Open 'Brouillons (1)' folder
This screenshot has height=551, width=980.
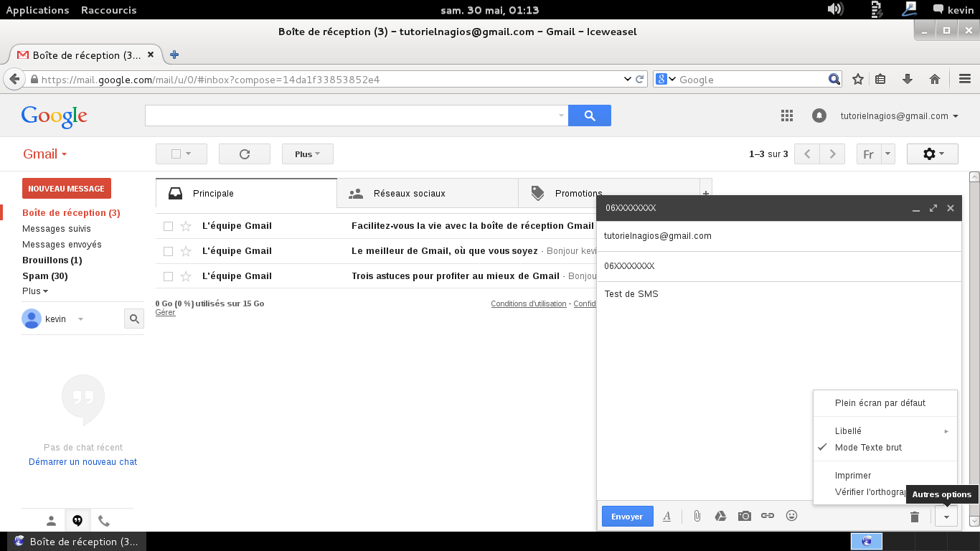click(x=52, y=260)
